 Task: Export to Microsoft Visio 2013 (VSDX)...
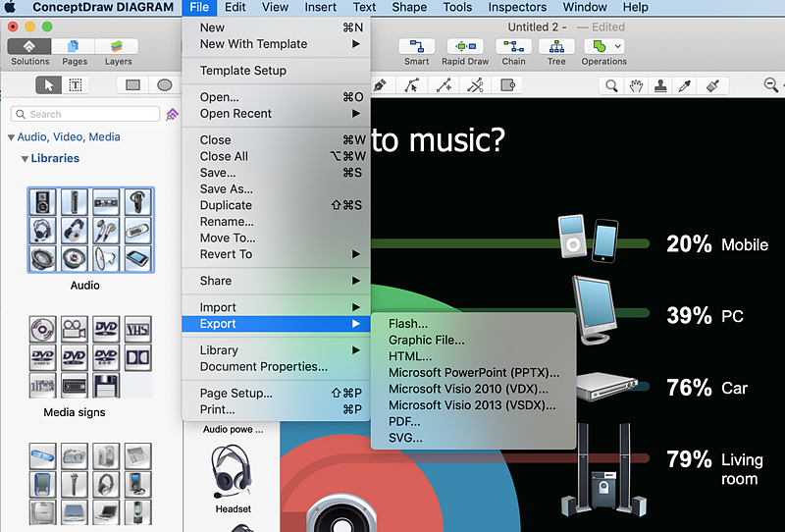click(473, 405)
